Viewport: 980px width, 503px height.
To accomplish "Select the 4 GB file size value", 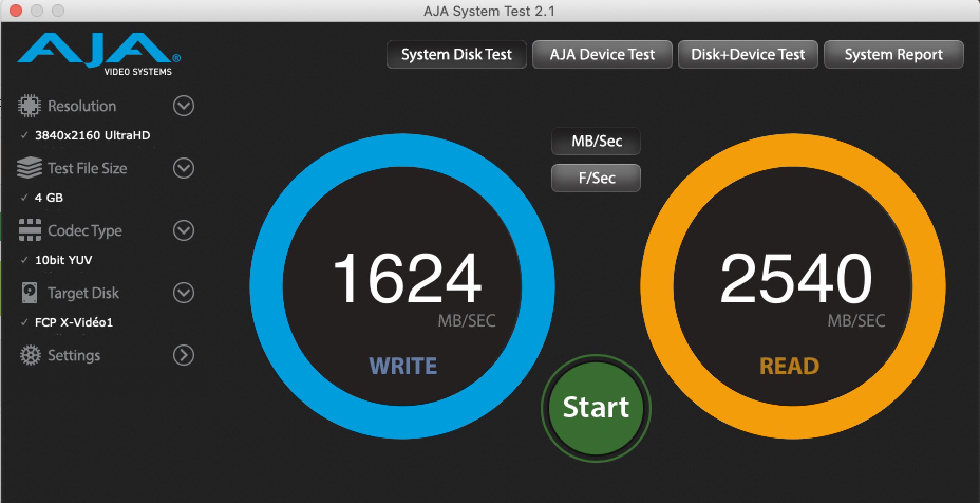I will point(49,198).
